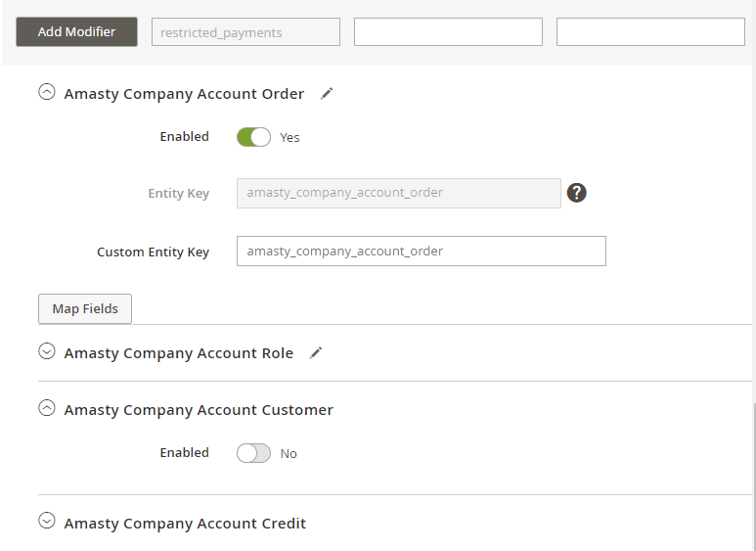The height and width of the screenshot is (551, 756).
Task: Disable the Enabled switch for Company Account Order
Action: point(253,137)
